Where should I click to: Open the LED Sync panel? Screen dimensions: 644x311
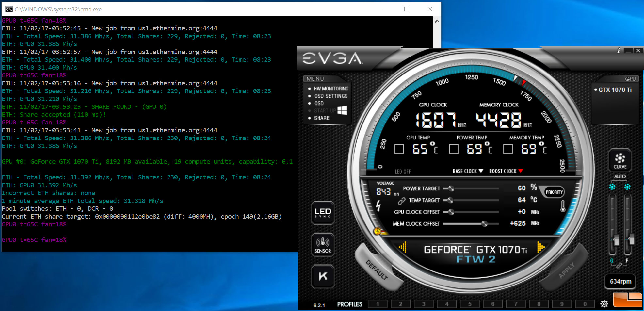coord(323,213)
